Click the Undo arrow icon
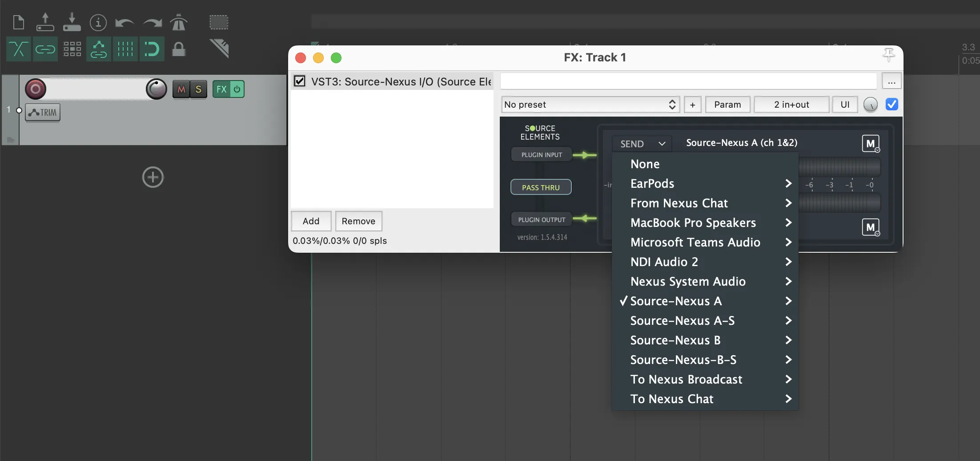This screenshot has height=461, width=980. click(x=125, y=22)
